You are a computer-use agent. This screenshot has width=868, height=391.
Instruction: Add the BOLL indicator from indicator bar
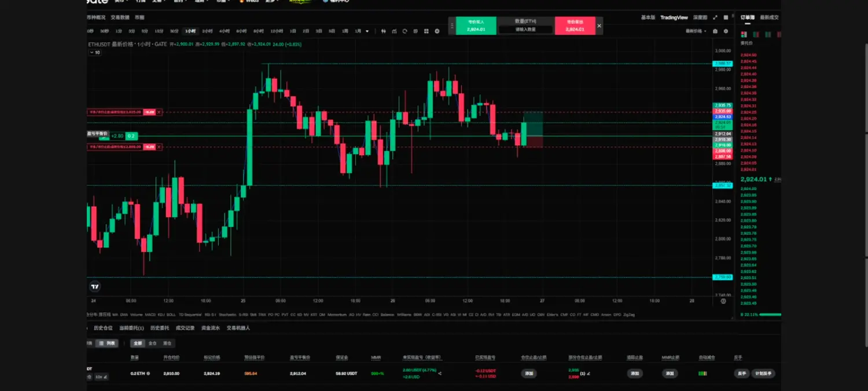pos(171,315)
